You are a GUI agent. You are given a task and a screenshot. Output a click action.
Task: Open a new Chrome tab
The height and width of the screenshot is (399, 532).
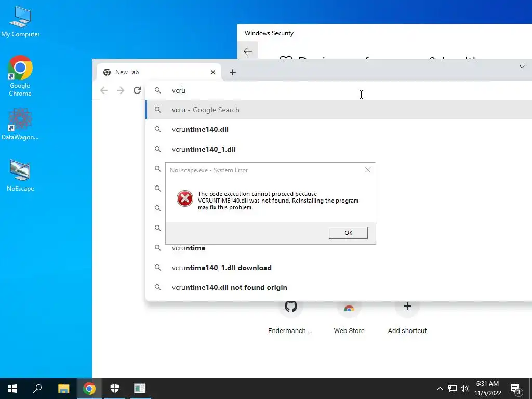[232, 72]
